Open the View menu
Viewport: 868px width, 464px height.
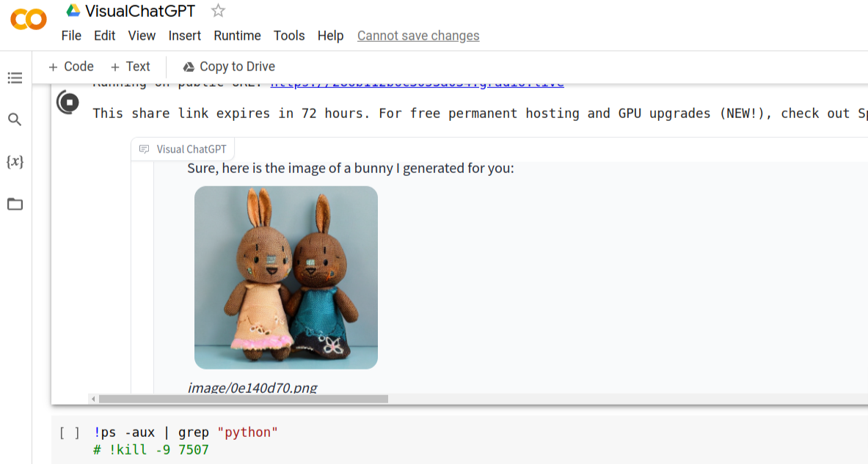click(x=142, y=36)
